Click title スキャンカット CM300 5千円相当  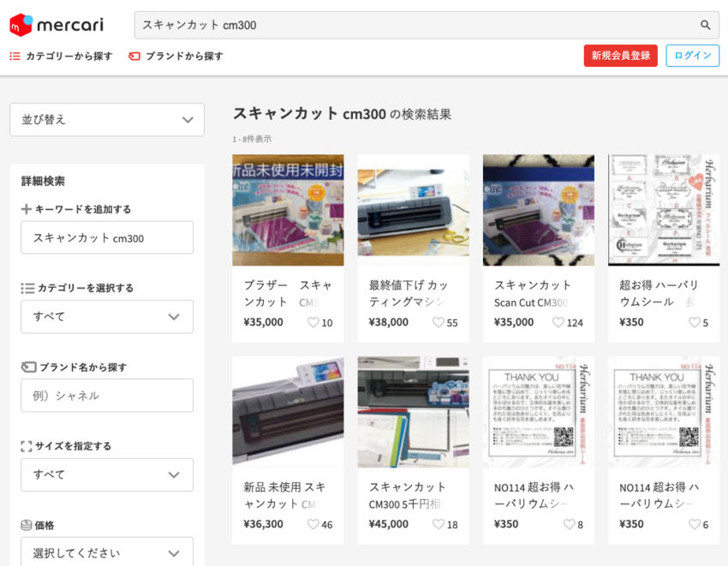(408, 496)
